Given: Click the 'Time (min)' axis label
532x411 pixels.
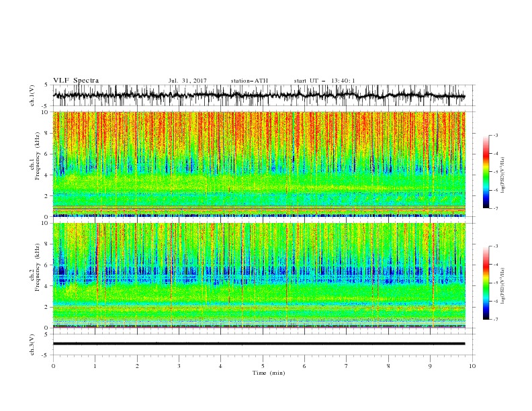Looking at the screenshot, I should coord(269,373).
